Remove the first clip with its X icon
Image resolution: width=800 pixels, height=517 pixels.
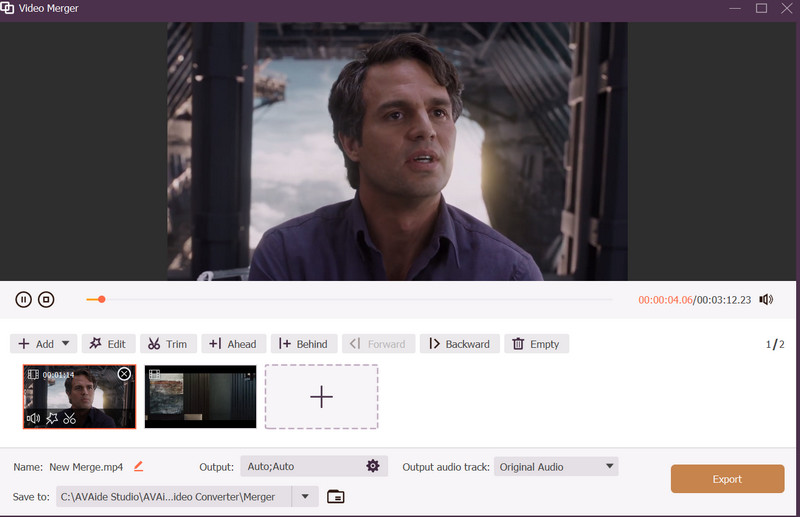pos(124,374)
